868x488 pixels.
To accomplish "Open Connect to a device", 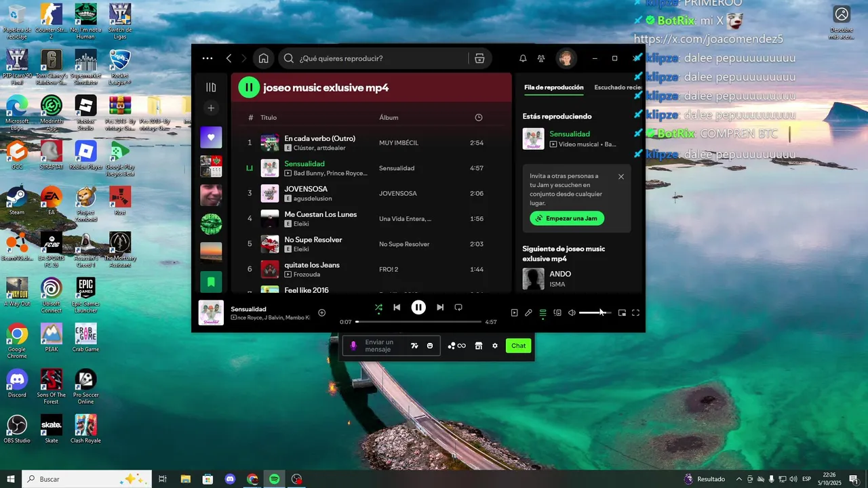I will coord(557,312).
